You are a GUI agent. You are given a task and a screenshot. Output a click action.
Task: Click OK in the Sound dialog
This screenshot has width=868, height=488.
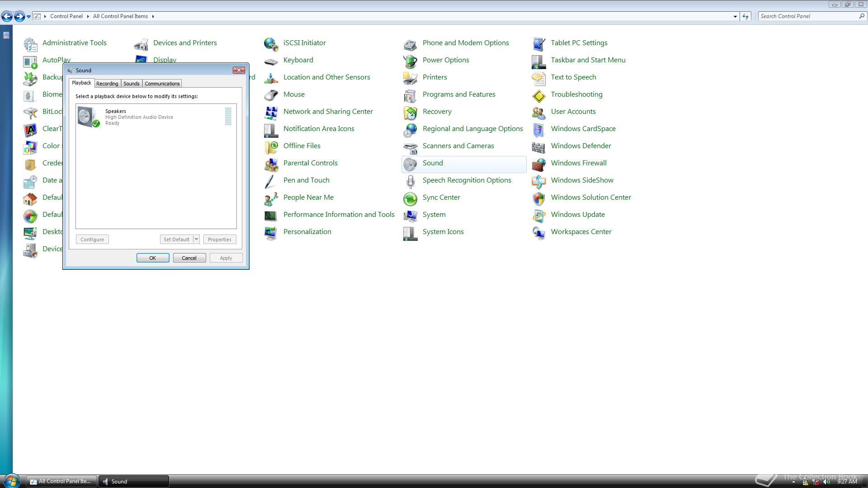[x=153, y=258]
